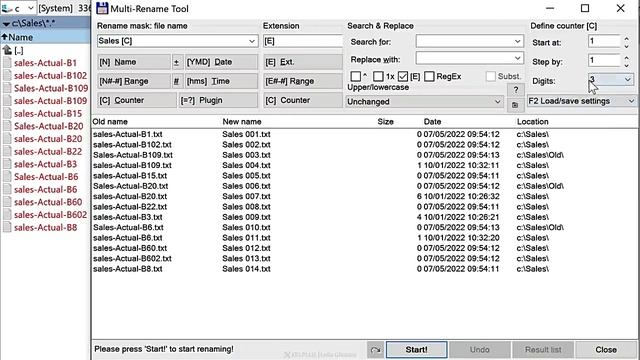Click the parent folder up-arrow icon

pyautogui.click(x=7, y=50)
